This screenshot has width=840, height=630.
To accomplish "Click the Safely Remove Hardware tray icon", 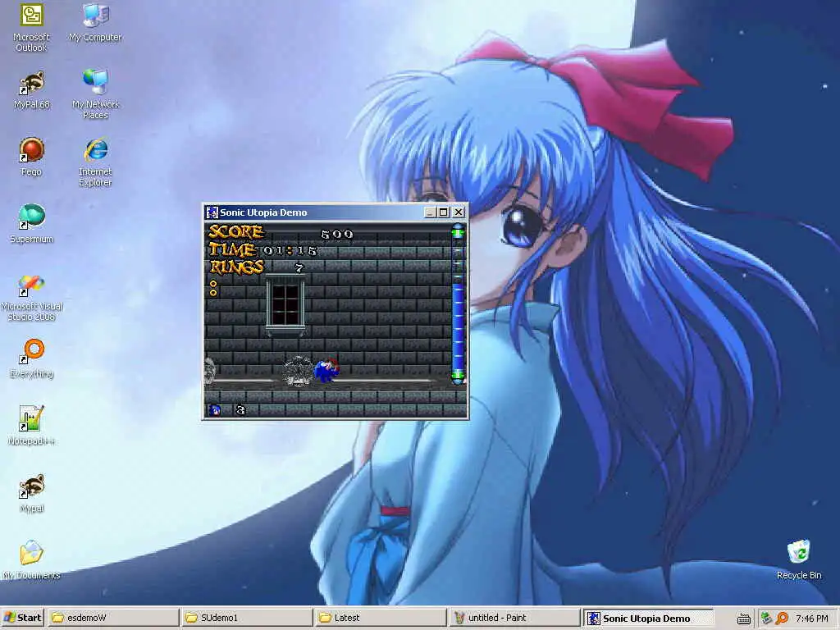I will tap(766, 619).
